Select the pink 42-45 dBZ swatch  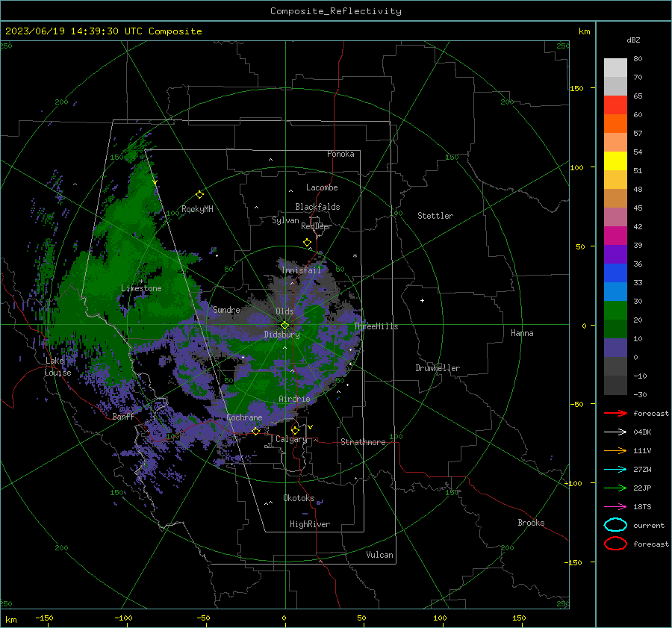pos(615,217)
